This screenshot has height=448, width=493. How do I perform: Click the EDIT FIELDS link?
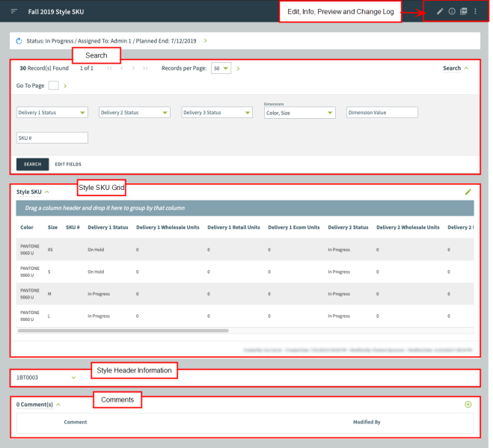tap(68, 164)
